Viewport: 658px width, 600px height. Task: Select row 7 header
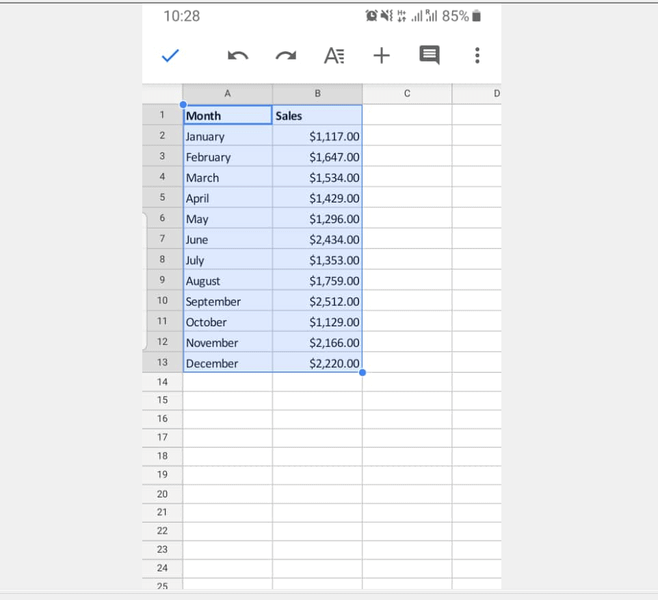click(x=162, y=238)
